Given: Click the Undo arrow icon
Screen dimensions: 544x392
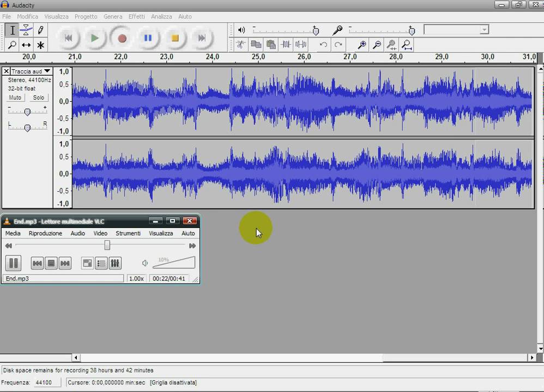Looking at the screenshot, I should 323,44.
